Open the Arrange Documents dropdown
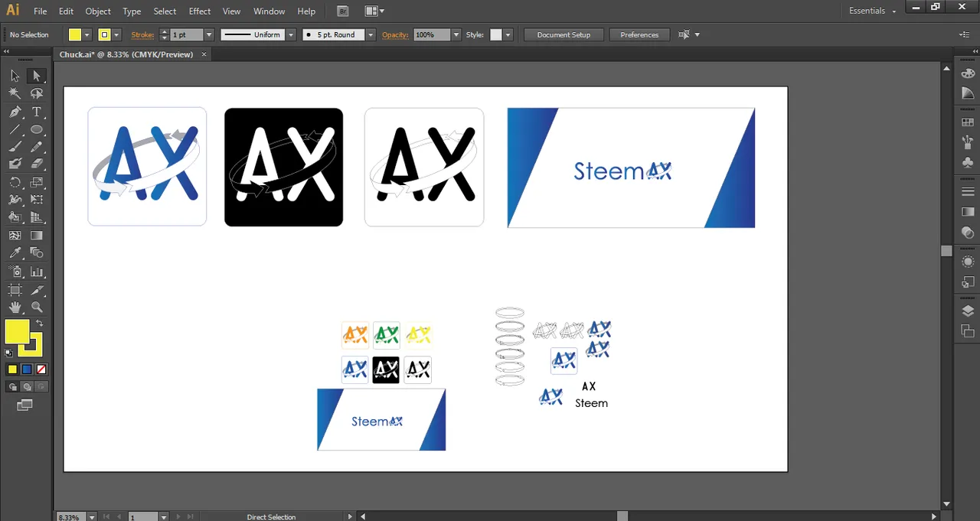980x521 pixels. [x=374, y=11]
